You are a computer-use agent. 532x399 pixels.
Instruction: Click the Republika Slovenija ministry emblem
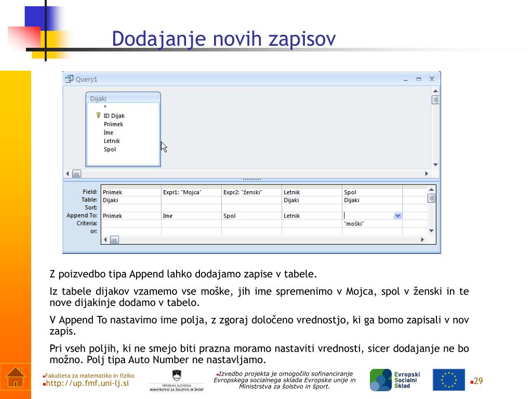pyautogui.click(x=177, y=381)
